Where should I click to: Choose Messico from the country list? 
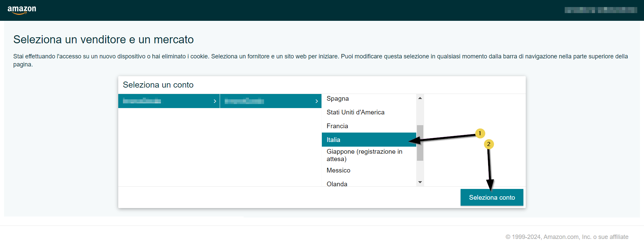coord(338,170)
